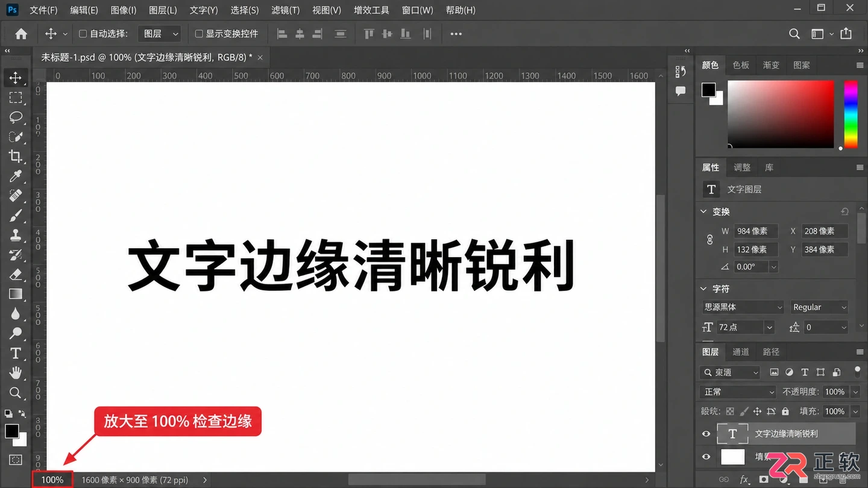Open the 文件(F) menu

[x=43, y=10]
